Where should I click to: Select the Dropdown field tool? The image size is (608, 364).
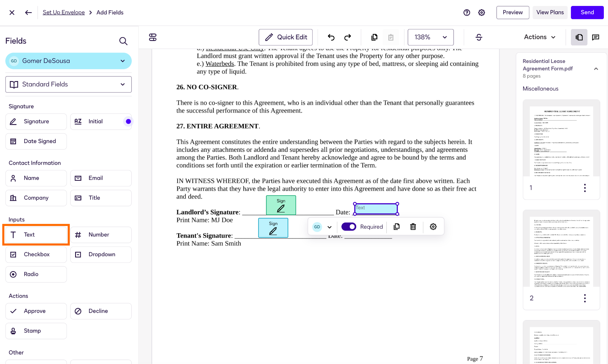(x=101, y=254)
